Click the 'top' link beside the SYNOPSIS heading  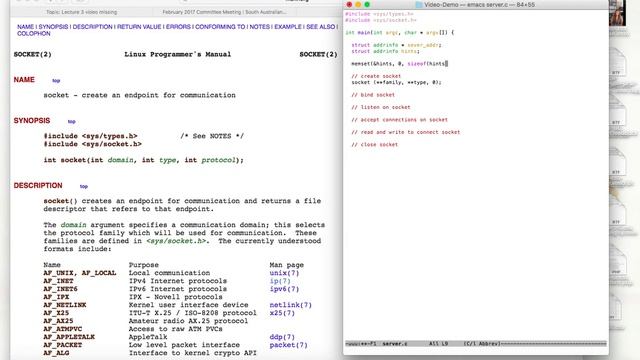coord(71,122)
